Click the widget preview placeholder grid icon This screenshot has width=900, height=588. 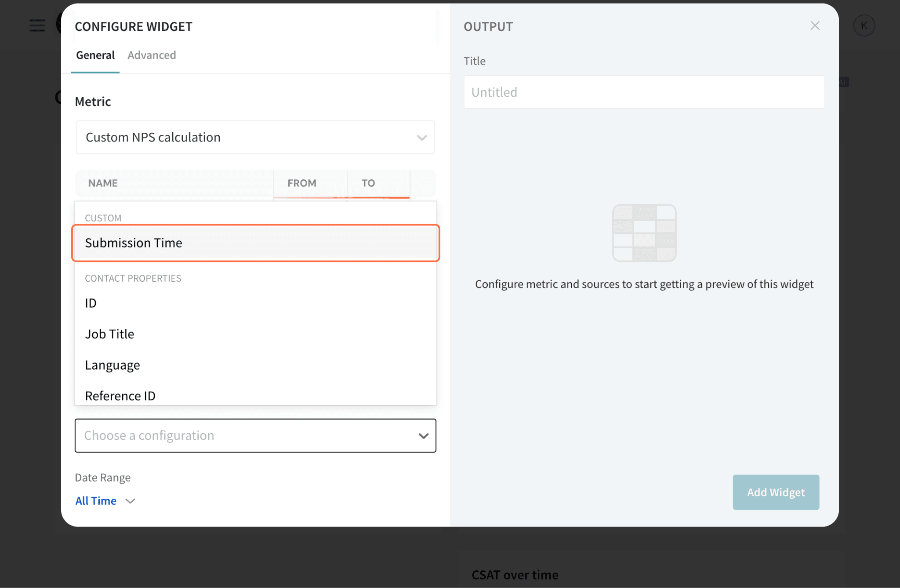[644, 233]
